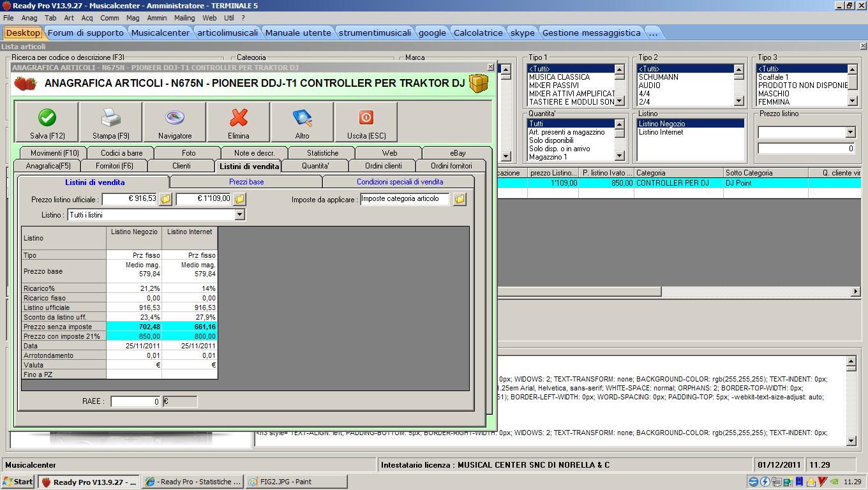
Task: Select MIXER PASSIVI in Tipo 1 list
Action: [553, 85]
